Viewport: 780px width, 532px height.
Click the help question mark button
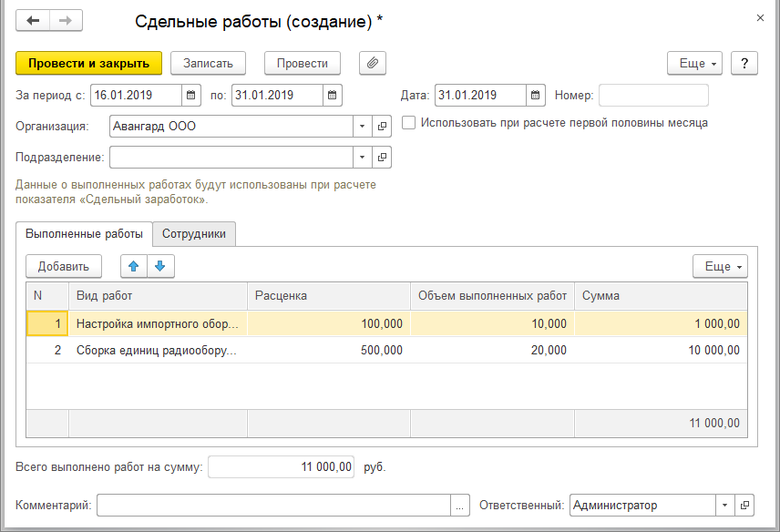tap(744, 63)
